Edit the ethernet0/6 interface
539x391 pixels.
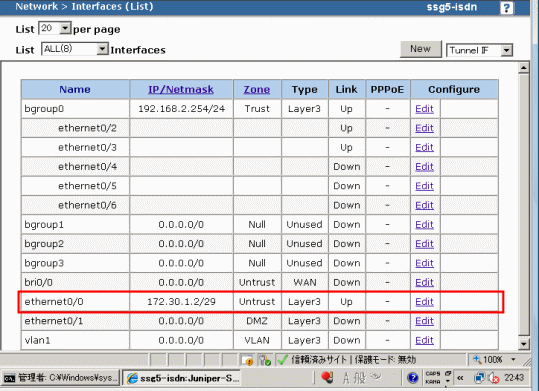(x=424, y=205)
